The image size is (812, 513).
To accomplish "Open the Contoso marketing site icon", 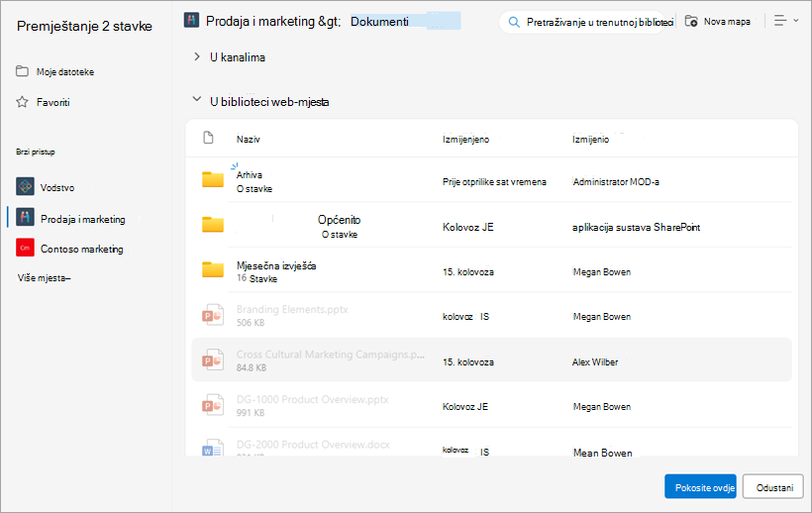I will pos(25,248).
